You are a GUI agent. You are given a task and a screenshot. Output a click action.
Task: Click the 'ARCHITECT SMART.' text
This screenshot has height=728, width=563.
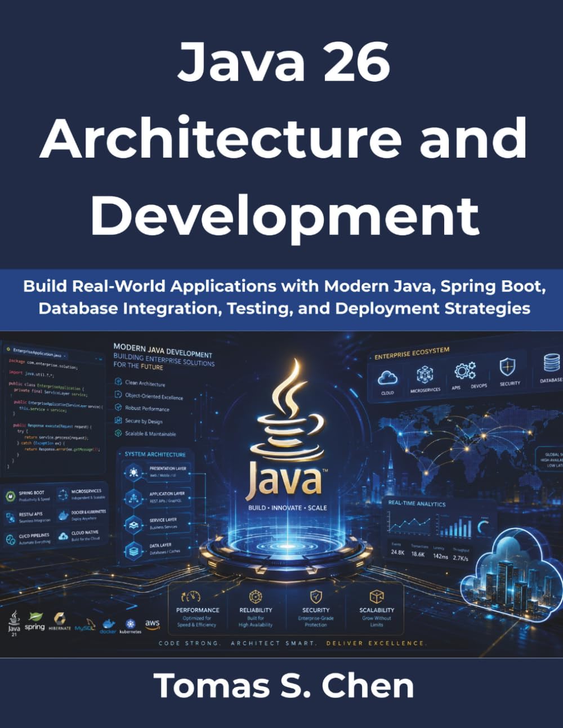273,643
